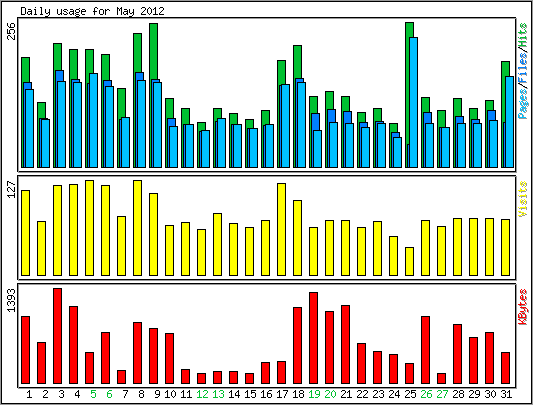The height and width of the screenshot is (405, 533).
Task: Click the yellow visits bar for day 18
Action: click(x=297, y=238)
